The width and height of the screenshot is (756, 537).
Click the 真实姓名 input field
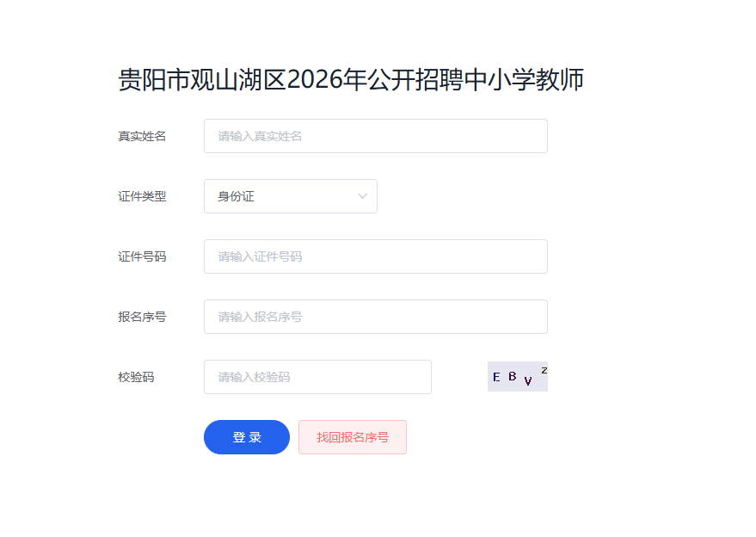pyautogui.click(x=375, y=136)
